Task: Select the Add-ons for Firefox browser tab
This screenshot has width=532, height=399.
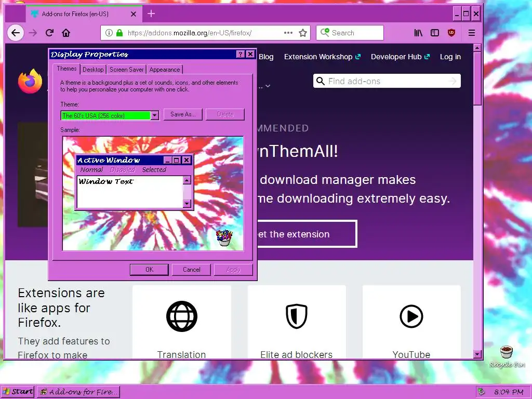Action: coord(84,14)
